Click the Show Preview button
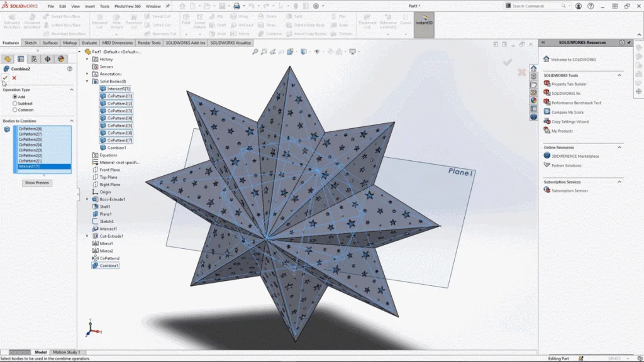Screen dimensions: 644x362 click(37, 183)
